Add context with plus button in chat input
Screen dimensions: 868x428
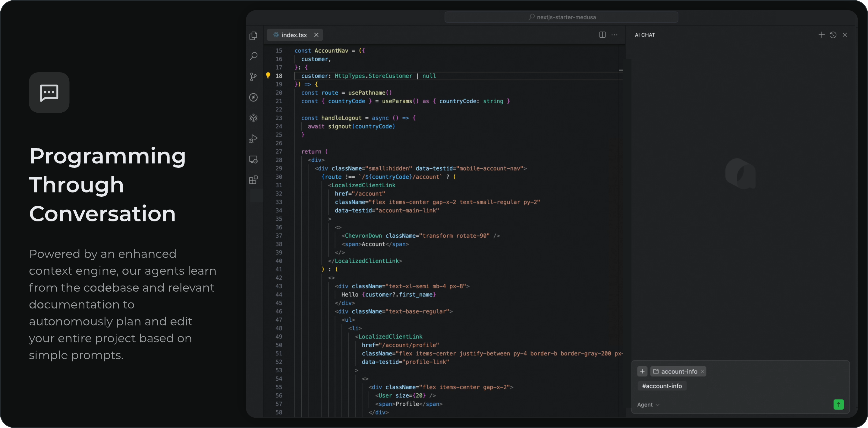[x=642, y=371]
